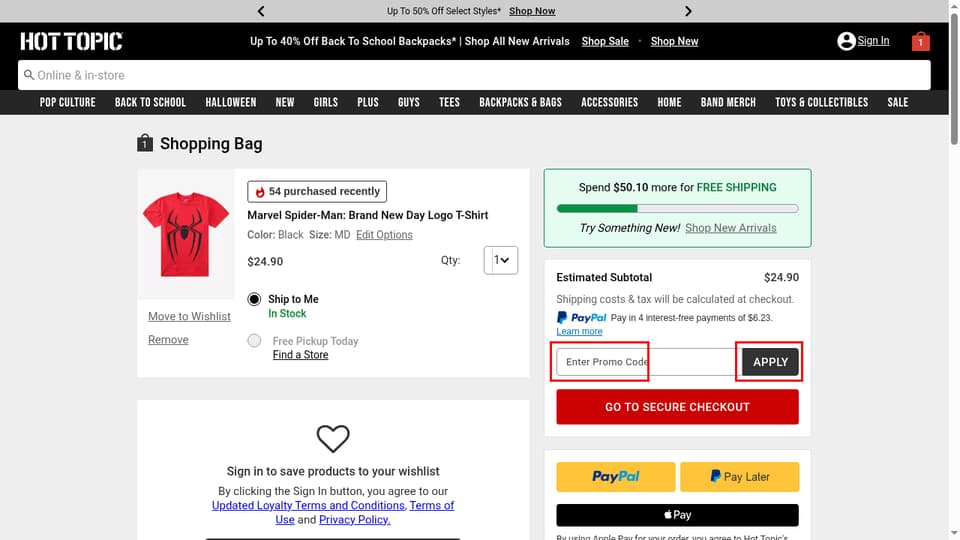Click the previous promo banner arrow
The image size is (960, 540).
click(261, 11)
